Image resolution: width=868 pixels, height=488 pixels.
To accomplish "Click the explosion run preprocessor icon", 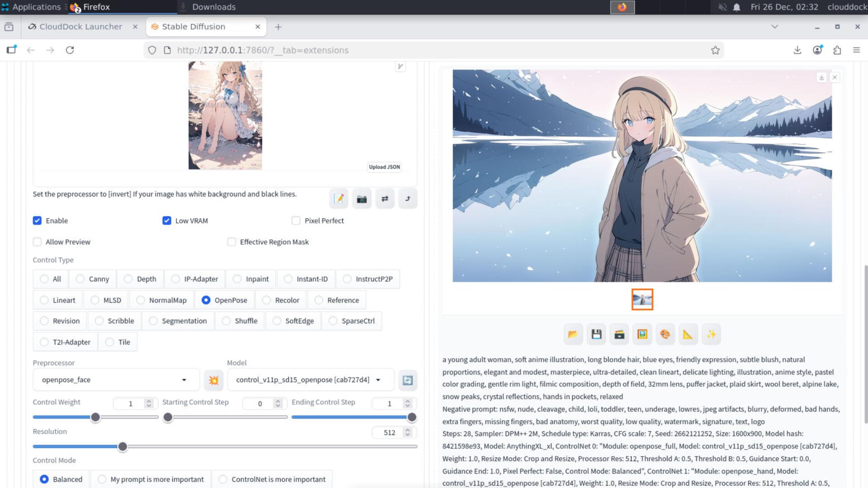I will click(x=213, y=380).
